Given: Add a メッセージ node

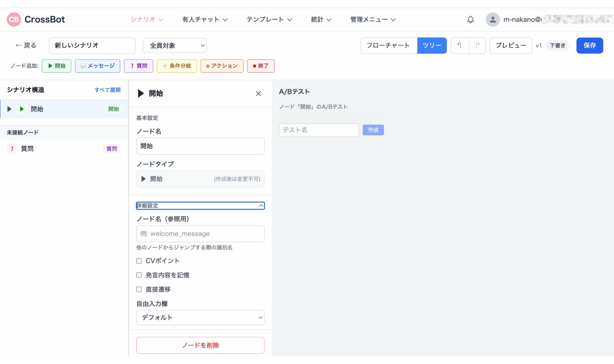Looking at the screenshot, I should [97, 66].
